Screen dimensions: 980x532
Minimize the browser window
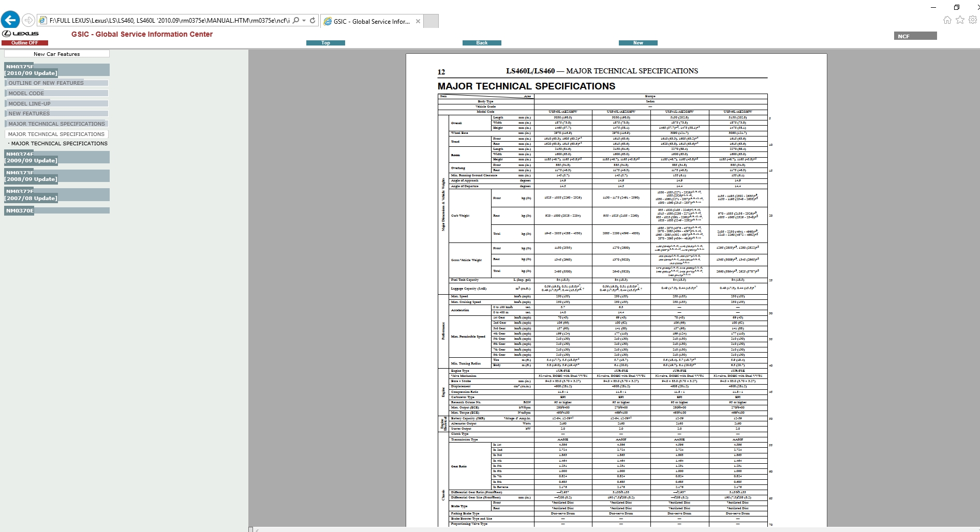tap(933, 7)
